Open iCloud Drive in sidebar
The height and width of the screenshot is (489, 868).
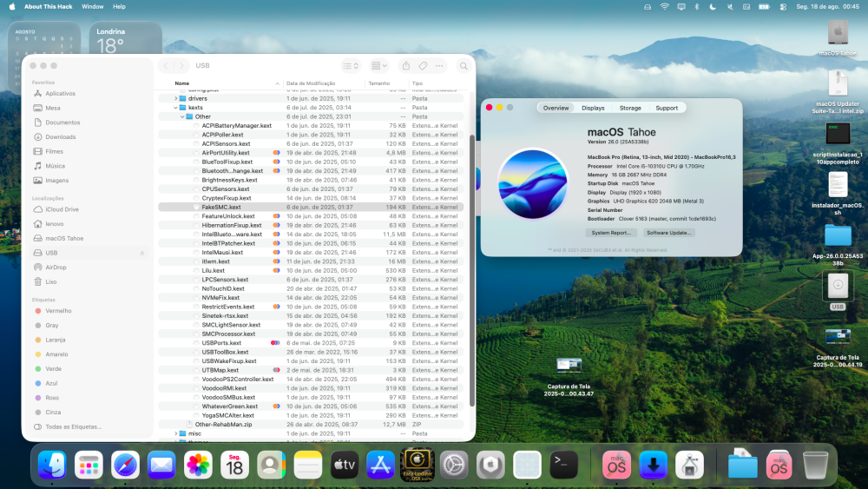pyautogui.click(x=62, y=209)
